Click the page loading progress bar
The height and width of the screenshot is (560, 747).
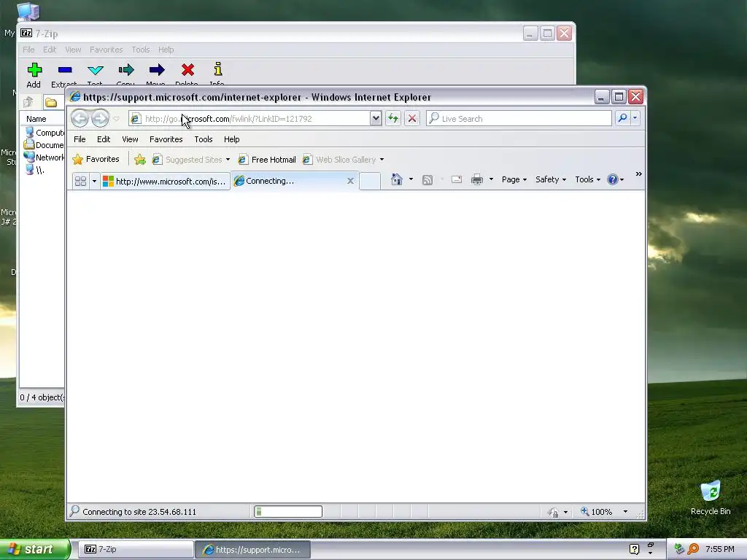(288, 512)
